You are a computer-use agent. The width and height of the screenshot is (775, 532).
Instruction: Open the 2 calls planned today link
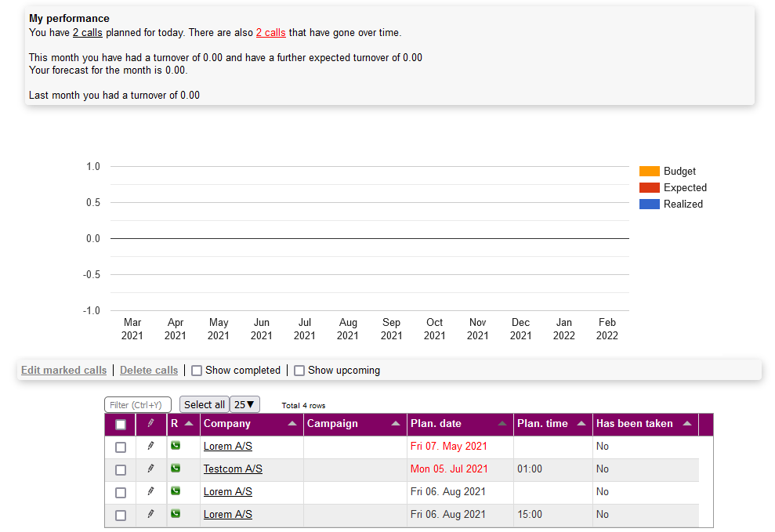pyautogui.click(x=88, y=33)
